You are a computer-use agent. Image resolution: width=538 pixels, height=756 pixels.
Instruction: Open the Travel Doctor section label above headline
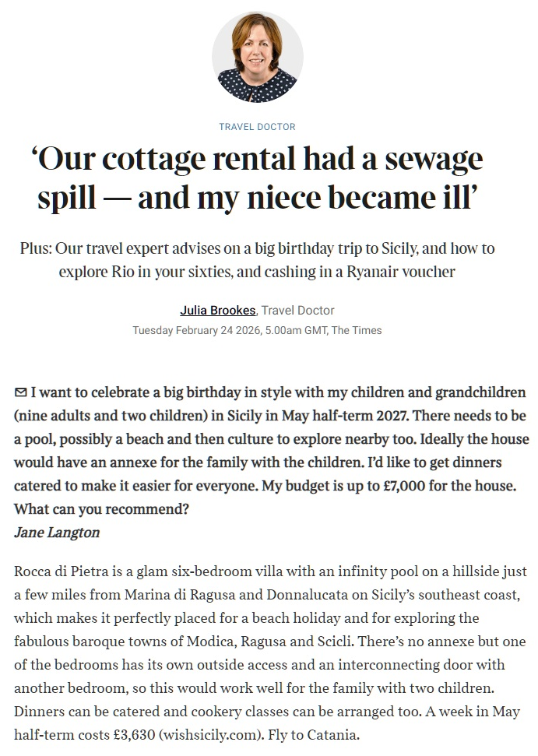[x=257, y=126]
